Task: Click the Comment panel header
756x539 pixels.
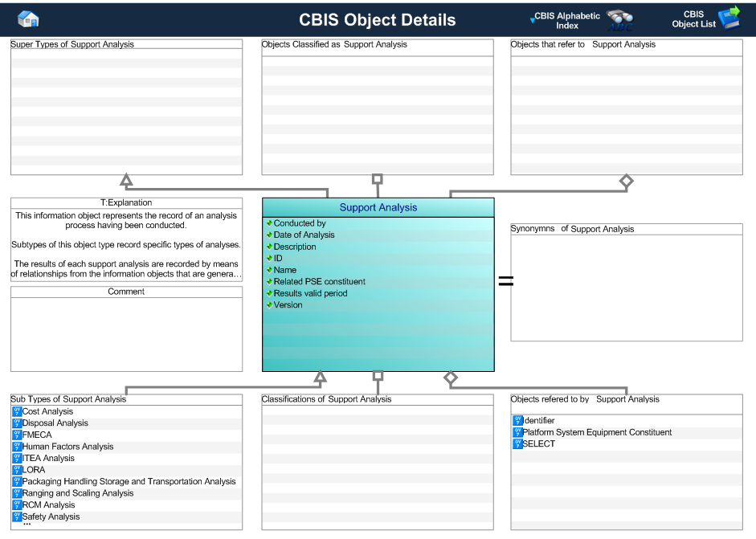Action: (x=126, y=292)
